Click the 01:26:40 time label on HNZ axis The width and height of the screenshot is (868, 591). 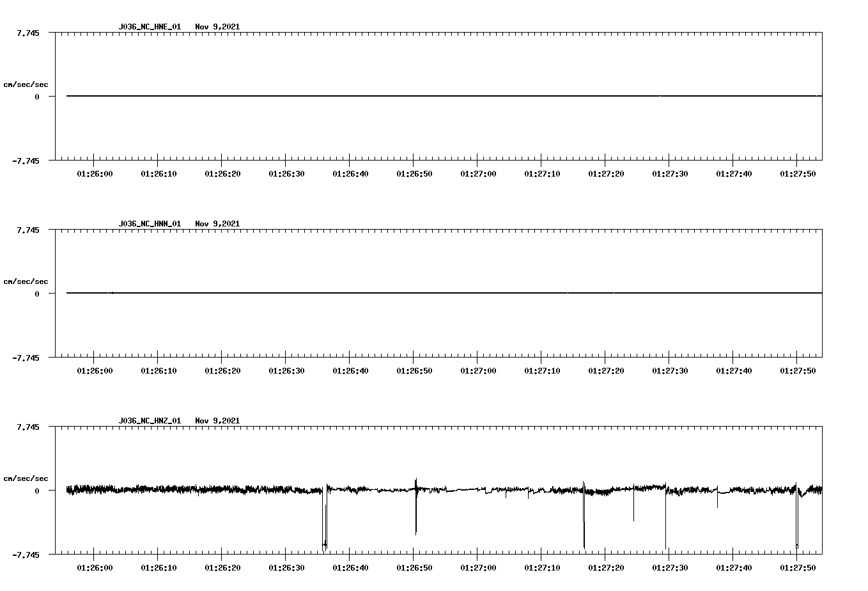click(350, 568)
